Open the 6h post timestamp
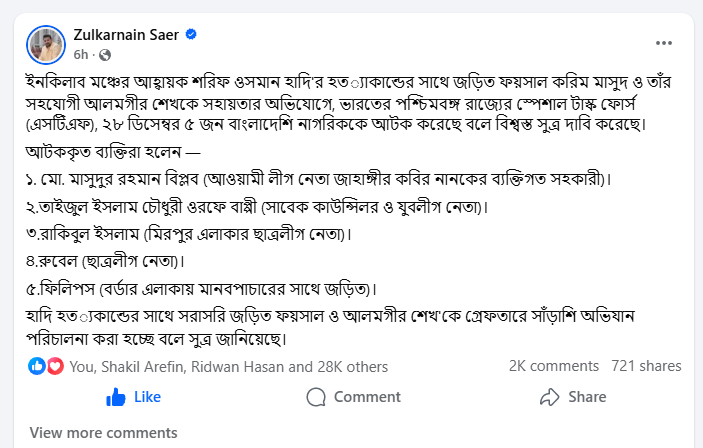Image resolution: width=703 pixels, height=448 pixels. [81, 53]
